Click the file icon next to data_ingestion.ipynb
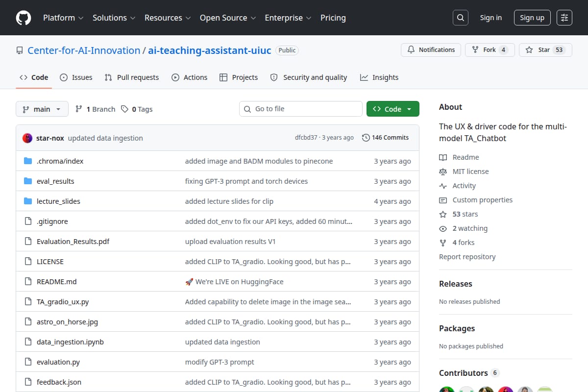The width and height of the screenshot is (588, 392). click(x=28, y=342)
